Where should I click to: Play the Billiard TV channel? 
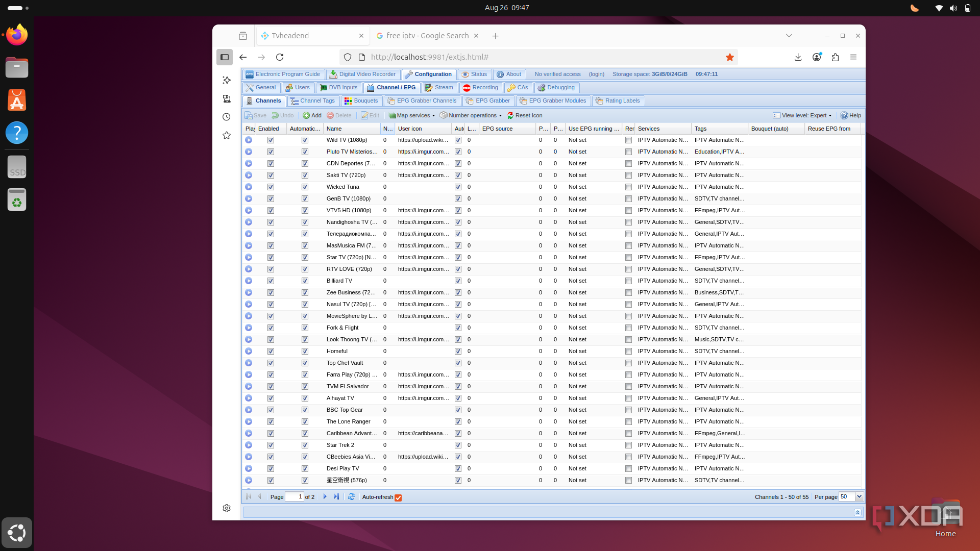tap(249, 281)
